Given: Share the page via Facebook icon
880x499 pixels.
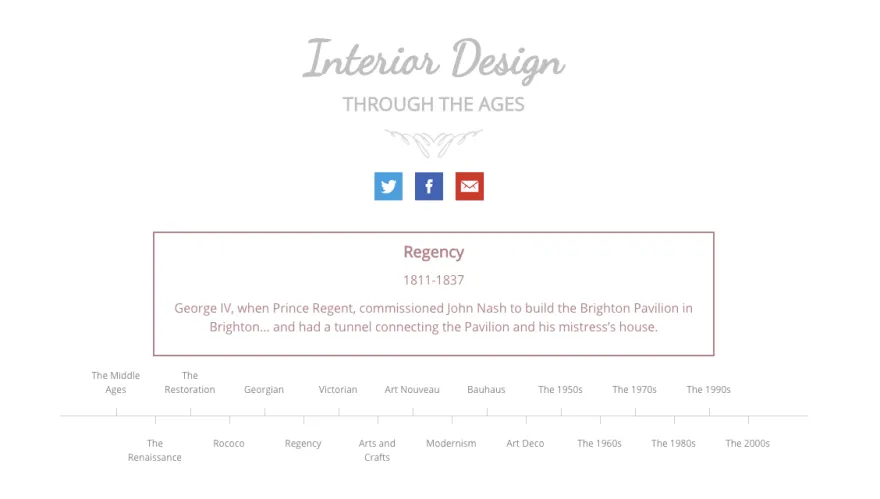Looking at the screenshot, I should click(x=429, y=186).
